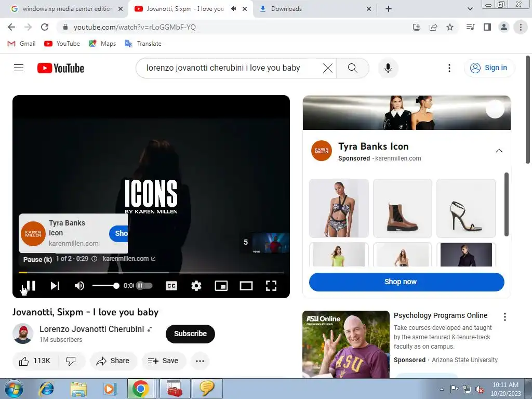The height and width of the screenshot is (399, 532).
Task: Mute the player volume speaker icon
Action: [79, 286]
